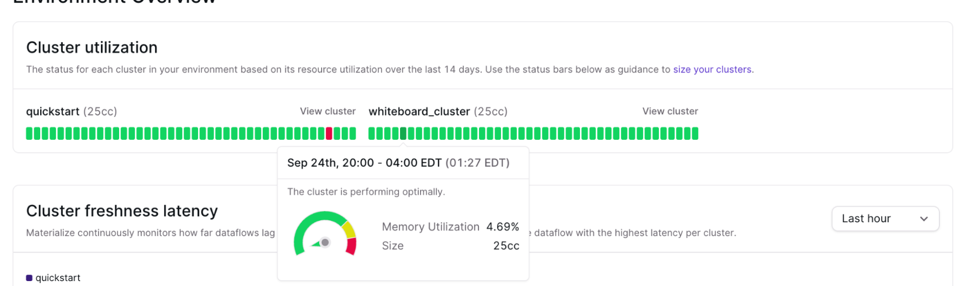Click the Memory Utilization value 4.69%

pyautogui.click(x=503, y=227)
